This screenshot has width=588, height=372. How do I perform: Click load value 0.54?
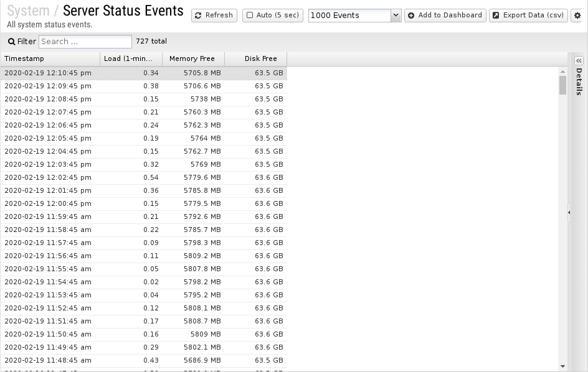point(151,177)
